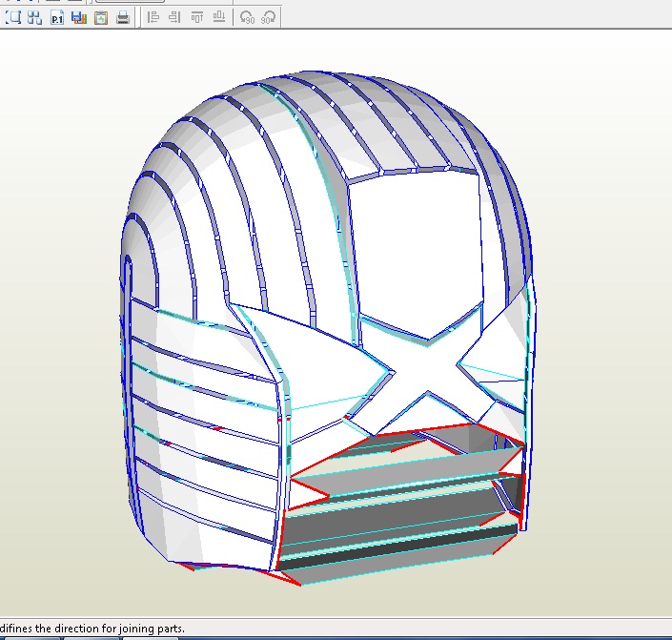The image size is (672, 640).
Task: Click the align right icon
Action: (x=174, y=17)
